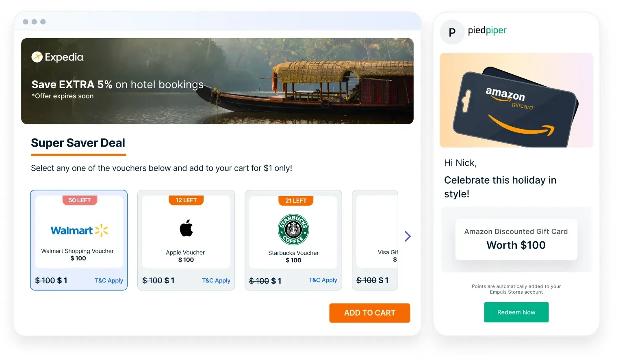
Task: Click the Amazon Discounted Gift Card Worth $100 panel
Action: (x=516, y=239)
